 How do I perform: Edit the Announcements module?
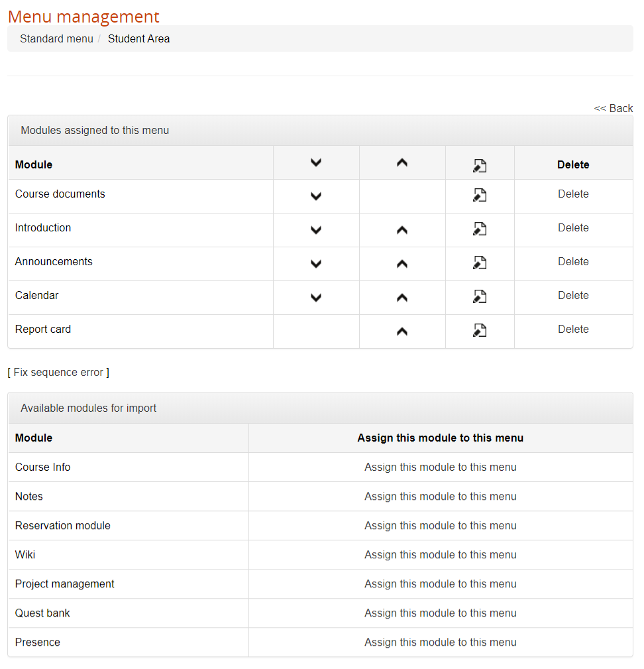click(480, 263)
